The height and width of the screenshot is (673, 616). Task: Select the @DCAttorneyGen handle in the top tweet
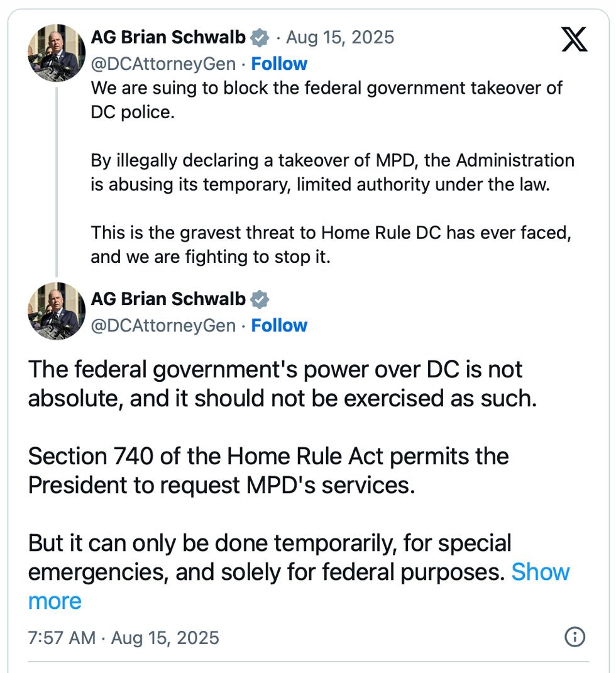(x=163, y=64)
